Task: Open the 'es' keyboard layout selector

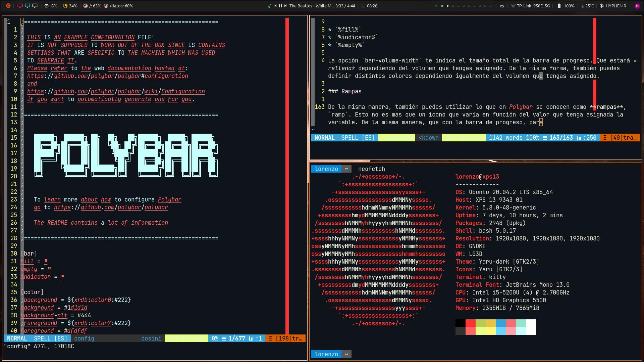Action: [502, 6]
